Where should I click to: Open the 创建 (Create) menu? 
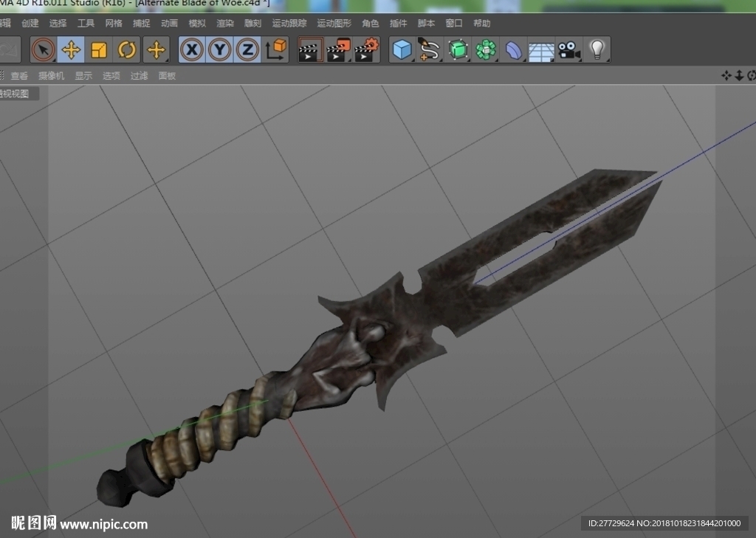[30, 23]
